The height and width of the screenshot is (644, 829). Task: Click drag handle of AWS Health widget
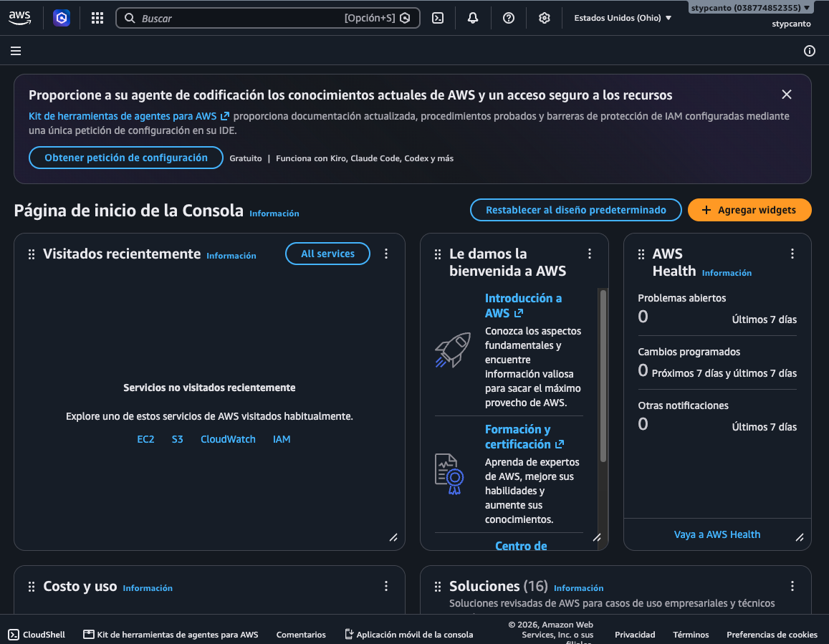click(641, 254)
